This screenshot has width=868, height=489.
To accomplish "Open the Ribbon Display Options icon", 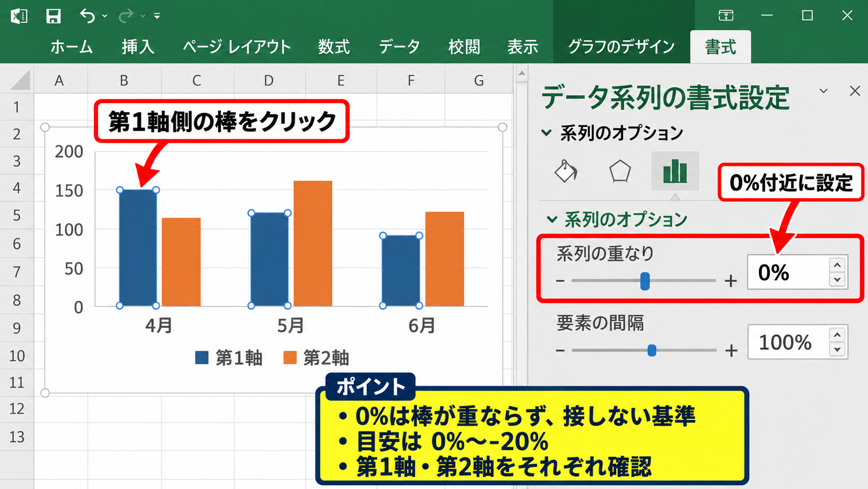I will (x=726, y=16).
